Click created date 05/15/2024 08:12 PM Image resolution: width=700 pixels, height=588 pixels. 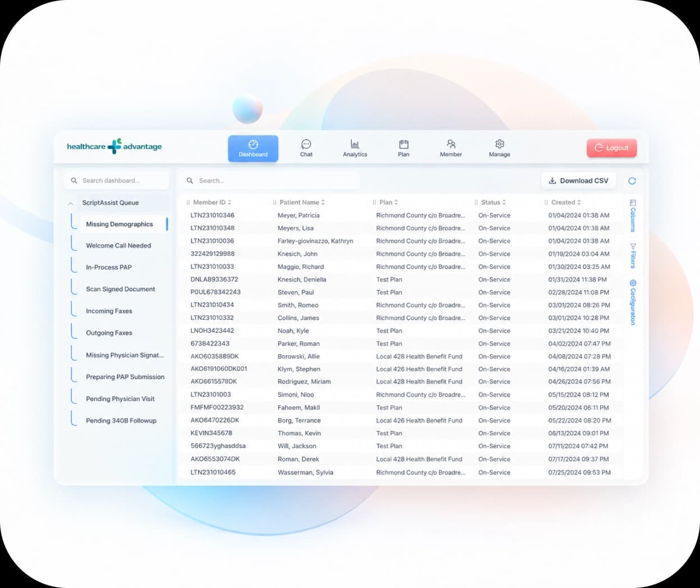pyautogui.click(x=579, y=395)
